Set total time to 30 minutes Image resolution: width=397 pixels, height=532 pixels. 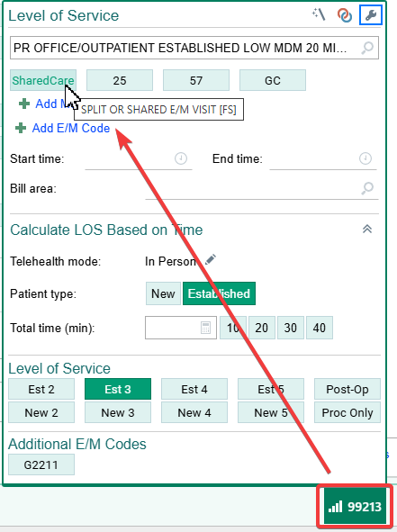[291, 328]
